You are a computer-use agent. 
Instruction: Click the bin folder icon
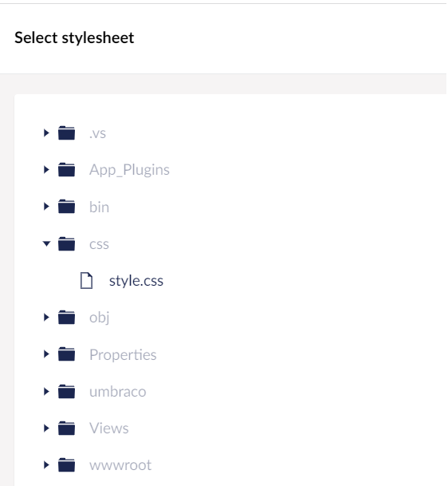67,207
